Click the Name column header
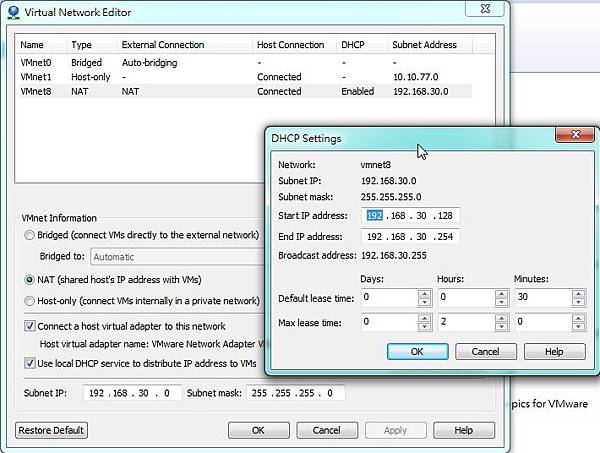 (x=41, y=45)
